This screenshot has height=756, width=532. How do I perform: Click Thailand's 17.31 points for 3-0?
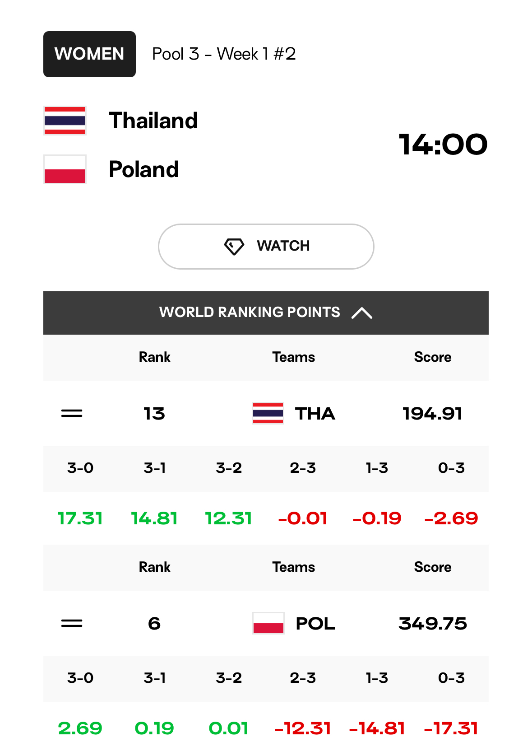(80, 518)
